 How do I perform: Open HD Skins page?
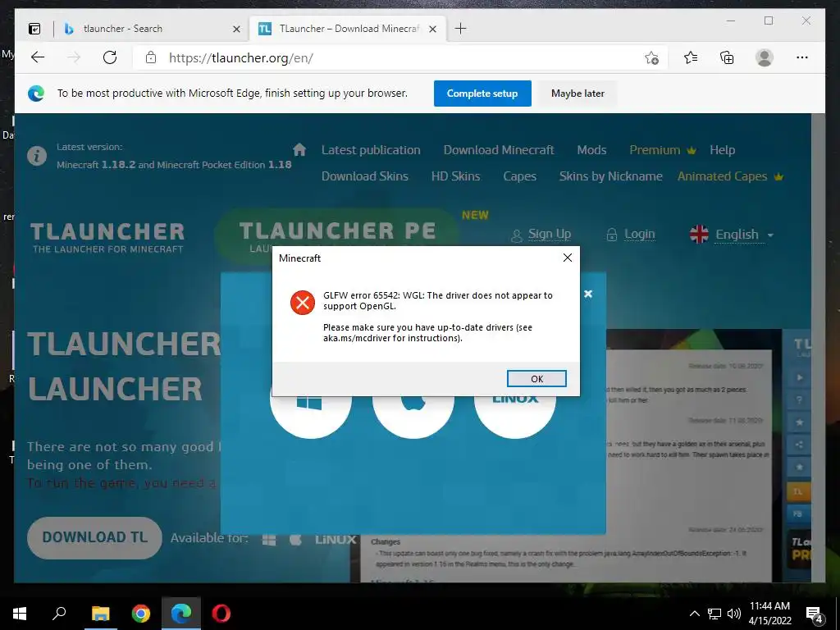pos(455,176)
